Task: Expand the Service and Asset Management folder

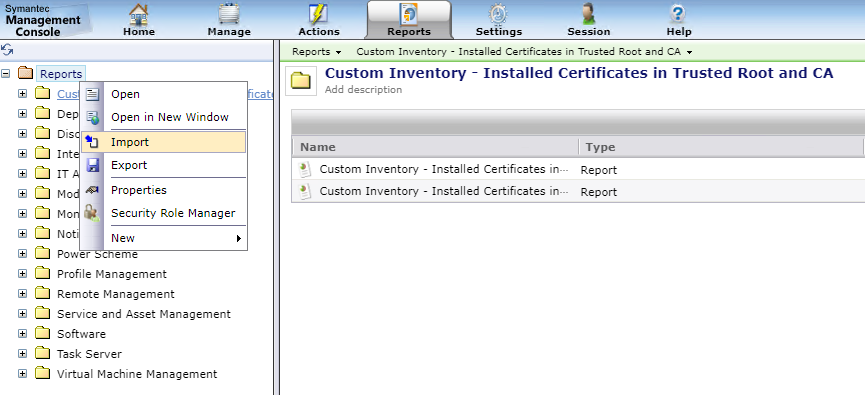Action: pos(22,313)
